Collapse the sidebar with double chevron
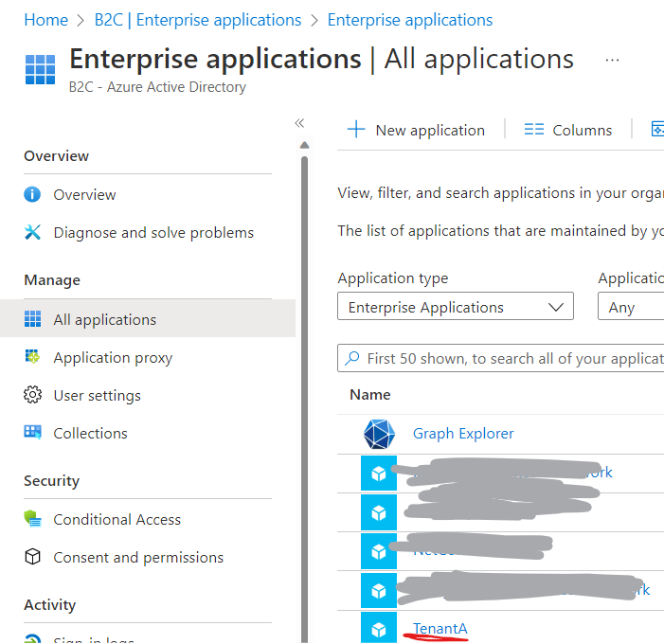 [299, 123]
